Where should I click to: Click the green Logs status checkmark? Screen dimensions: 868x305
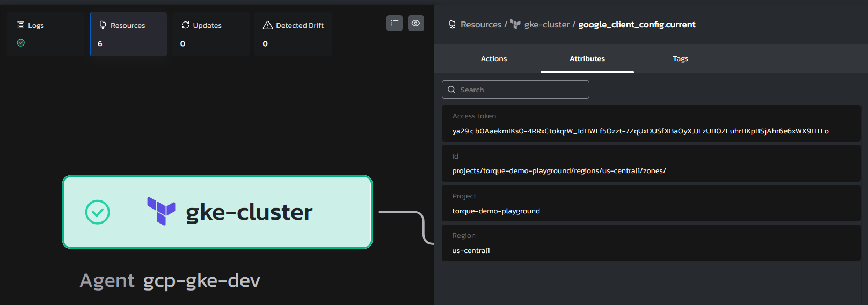coord(20,43)
